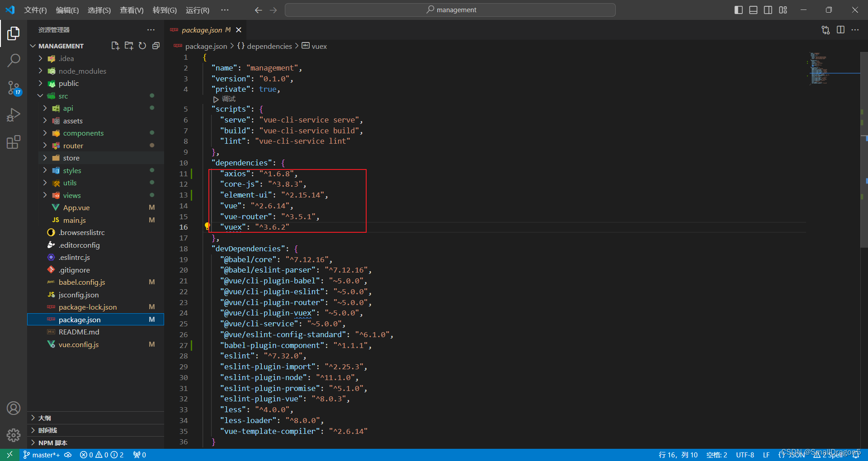This screenshot has height=461, width=868.
Task: Open the Run and Debug view
Action: [14, 115]
